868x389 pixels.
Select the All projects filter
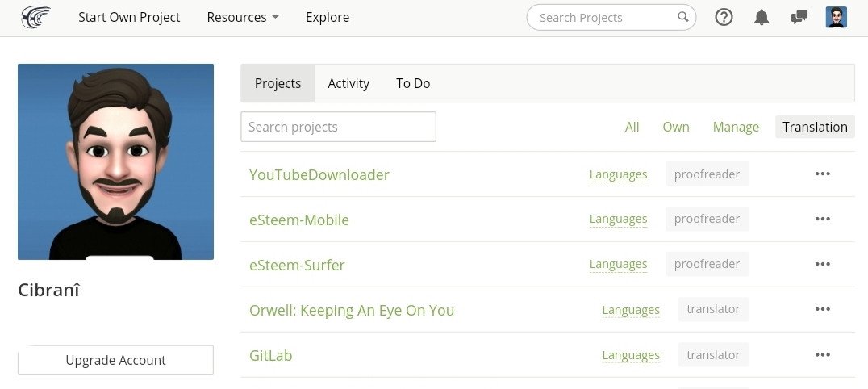click(632, 127)
